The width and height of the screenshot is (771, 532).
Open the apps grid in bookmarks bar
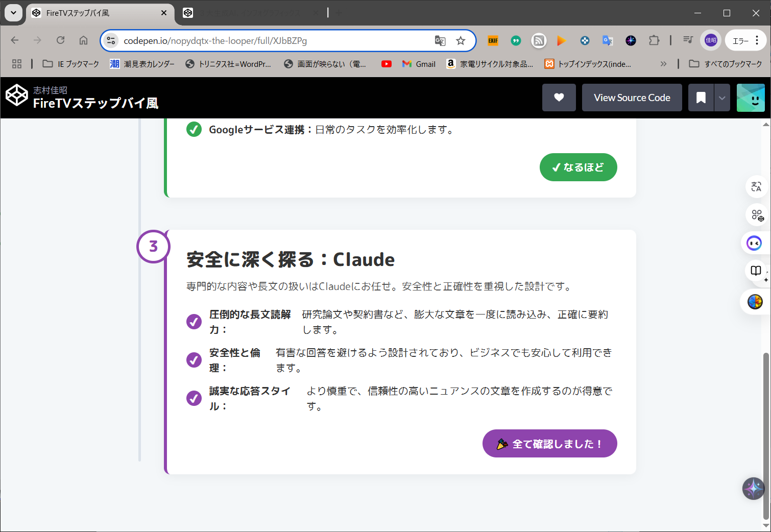17,64
